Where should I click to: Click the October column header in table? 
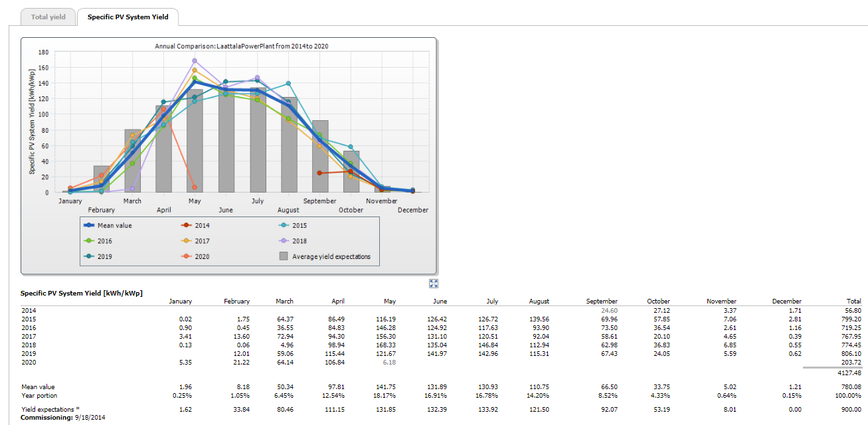pyautogui.click(x=658, y=301)
